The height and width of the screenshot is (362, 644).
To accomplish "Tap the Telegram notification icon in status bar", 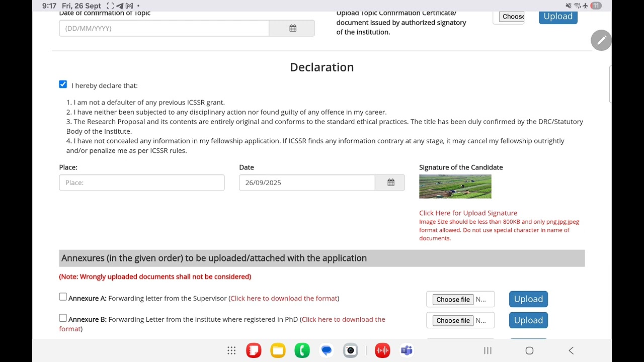I will [x=119, y=6].
